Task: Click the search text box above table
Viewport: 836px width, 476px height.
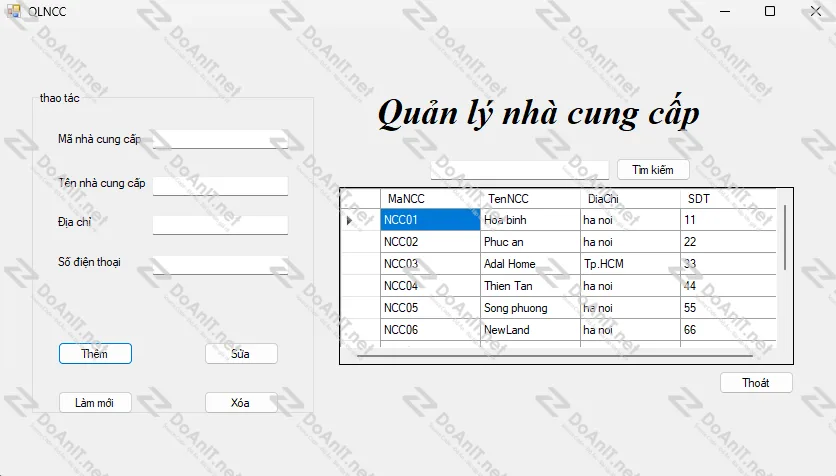Action: 519,170
